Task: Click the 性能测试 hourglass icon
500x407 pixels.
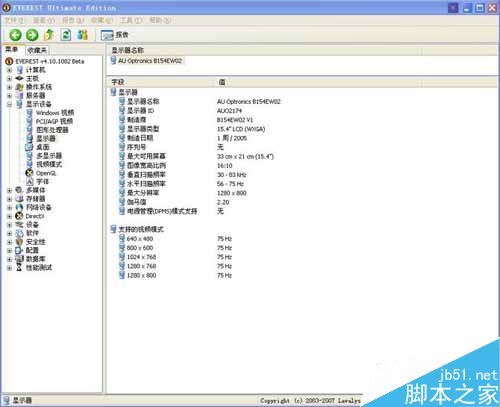Action: [20, 268]
